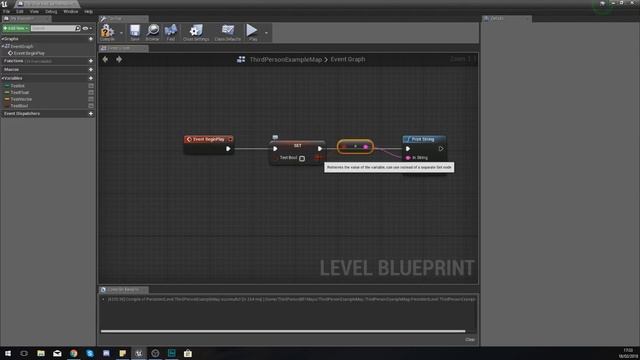
Task: Click the compiler results horizontal scrollbar
Action: (283, 331)
